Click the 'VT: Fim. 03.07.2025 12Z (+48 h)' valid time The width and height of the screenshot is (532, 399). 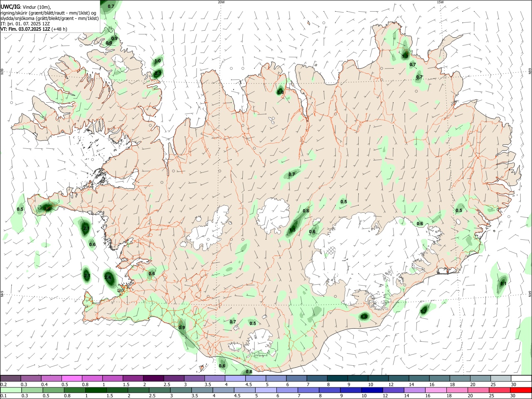34,29
